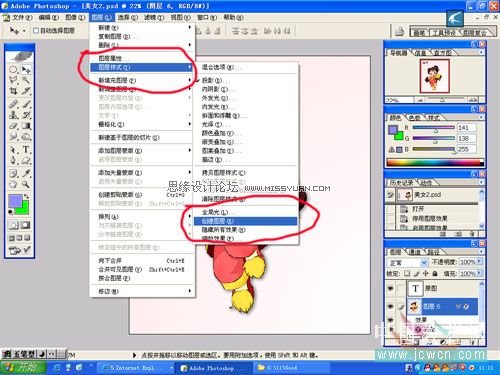Adjust the B blue channel slider
Image resolution: width=500 pixels, height=375 pixels.
click(433, 150)
